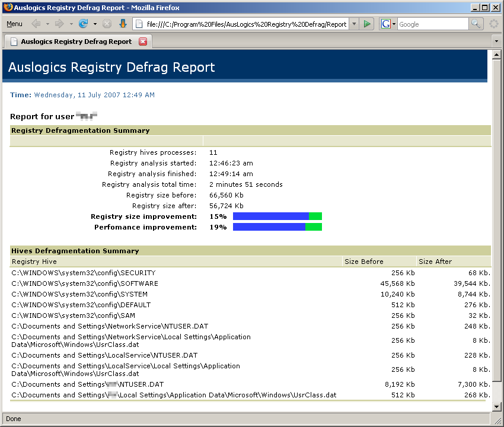
Task: Select the config\SYSTEM hive row
Action: 250,294
